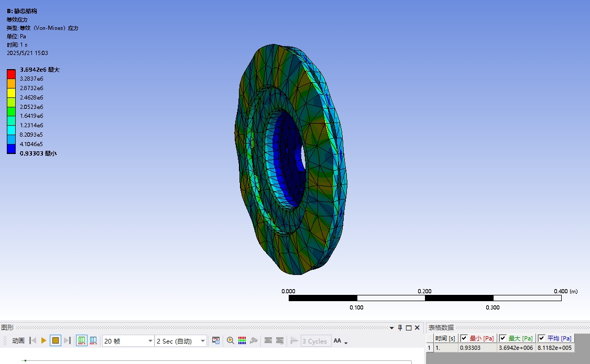Select the distributed frames mode icon
Viewport: 590px width, 364px height.
click(x=82, y=340)
